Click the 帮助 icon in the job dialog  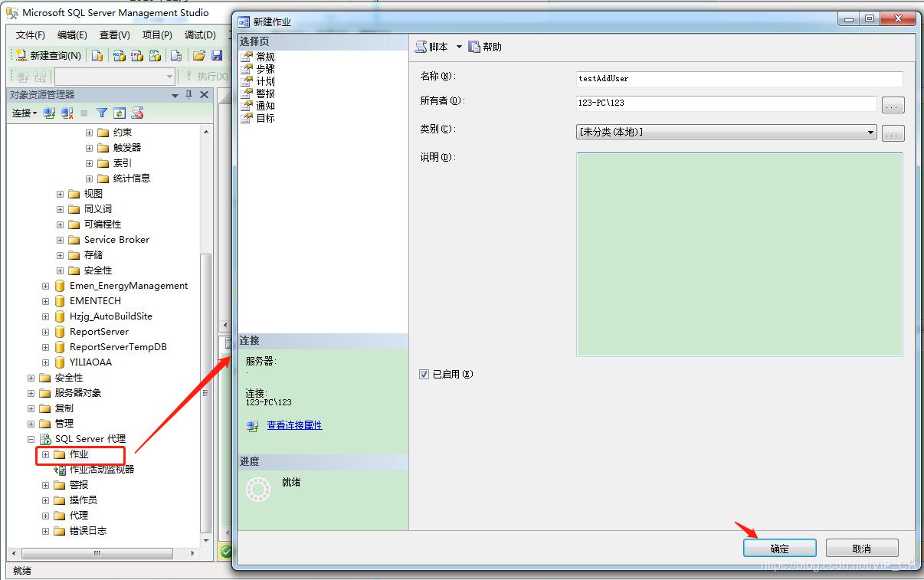point(473,47)
